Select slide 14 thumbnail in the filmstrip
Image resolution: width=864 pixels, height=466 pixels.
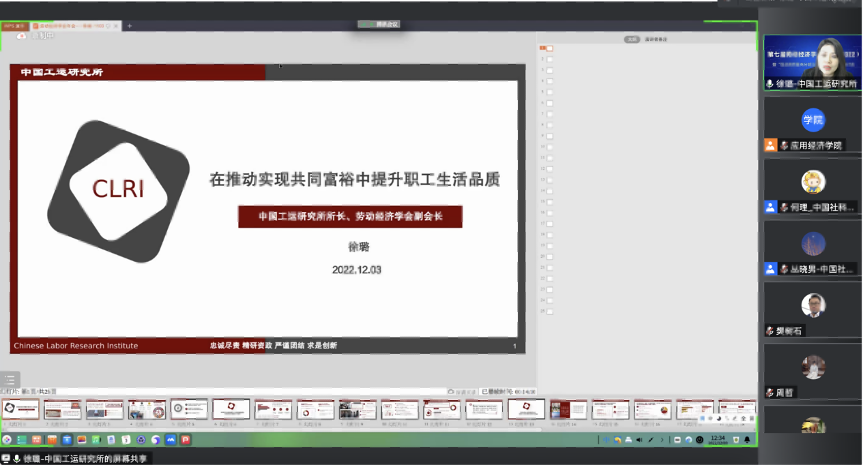pyautogui.click(x=568, y=410)
